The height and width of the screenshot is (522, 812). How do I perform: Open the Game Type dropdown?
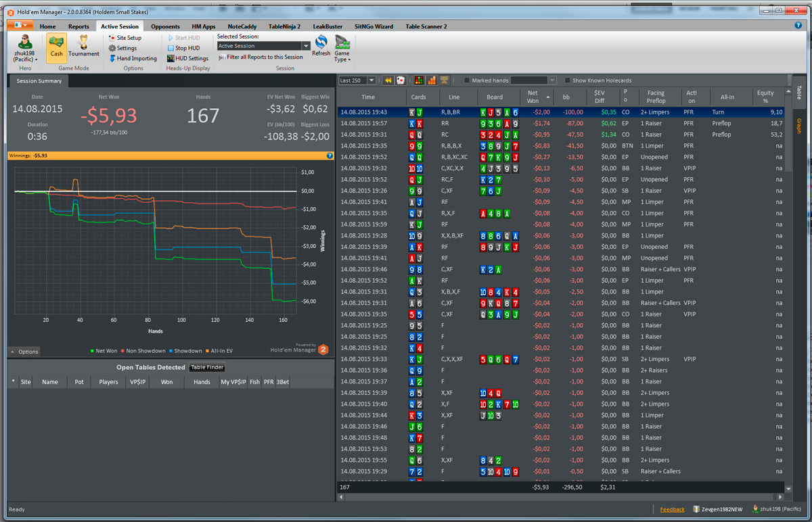tap(342, 47)
